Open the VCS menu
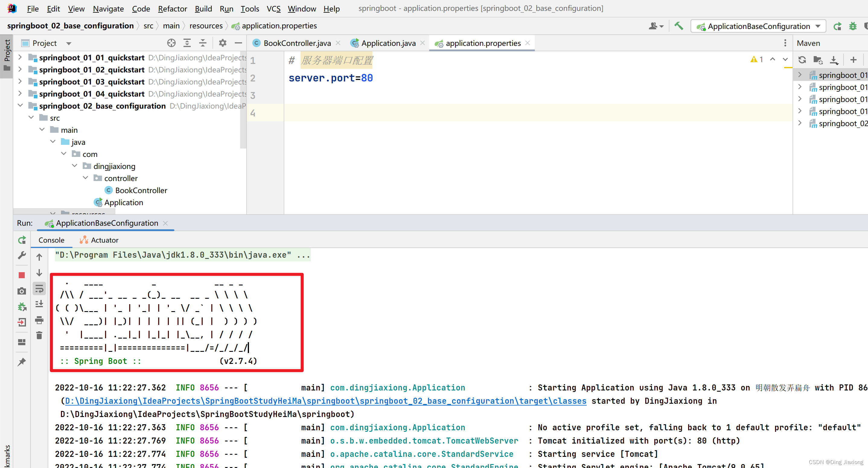This screenshot has width=868, height=468. pyautogui.click(x=273, y=8)
